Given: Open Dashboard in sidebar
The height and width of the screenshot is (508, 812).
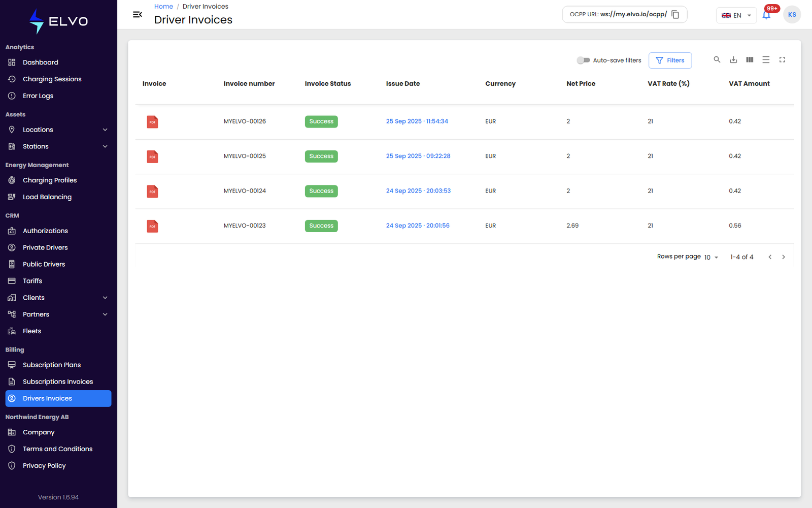Looking at the screenshot, I should click(58, 62).
